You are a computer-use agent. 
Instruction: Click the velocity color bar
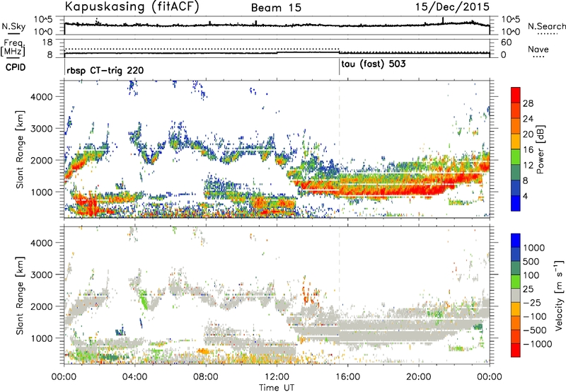click(516, 295)
